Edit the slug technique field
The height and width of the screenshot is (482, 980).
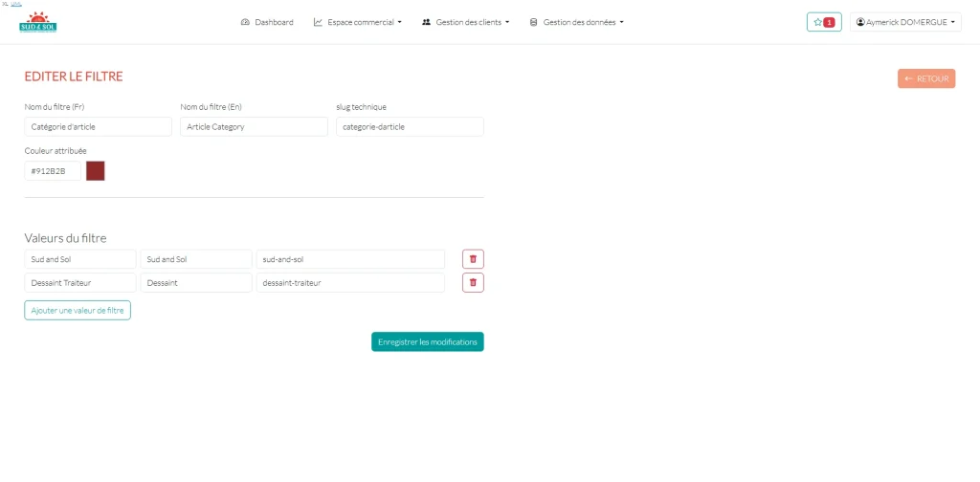410,127
